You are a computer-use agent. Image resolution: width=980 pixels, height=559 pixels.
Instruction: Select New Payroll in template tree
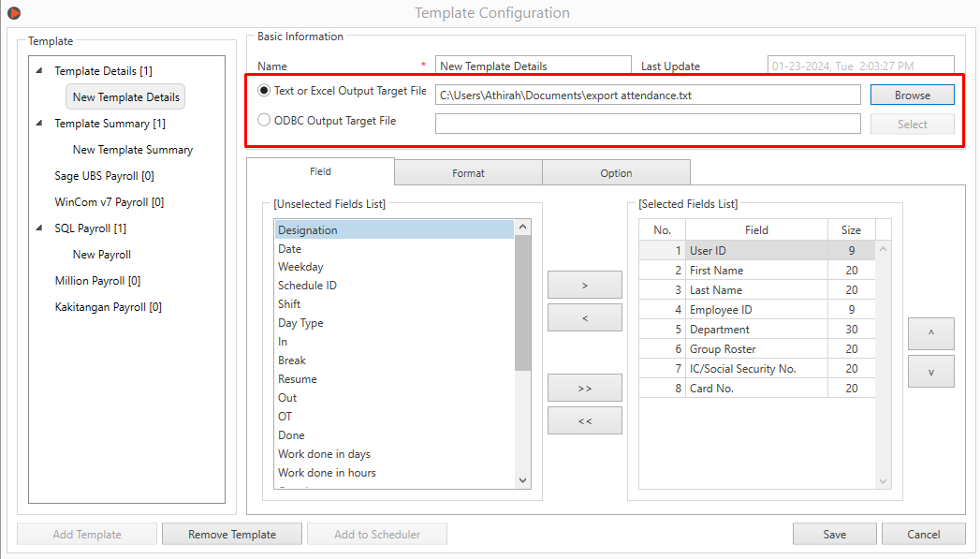click(x=102, y=255)
